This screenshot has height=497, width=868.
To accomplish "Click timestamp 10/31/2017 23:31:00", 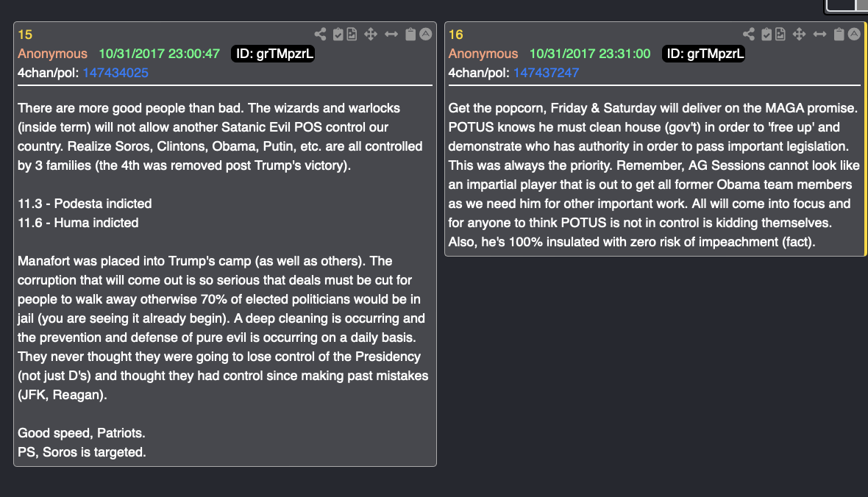I will pyautogui.click(x=590, y=54).
